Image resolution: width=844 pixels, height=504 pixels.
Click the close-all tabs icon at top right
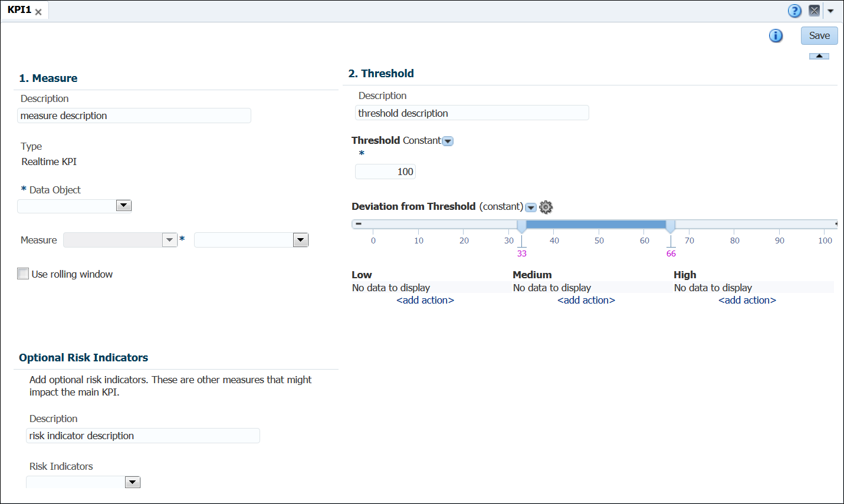(815, 11)
